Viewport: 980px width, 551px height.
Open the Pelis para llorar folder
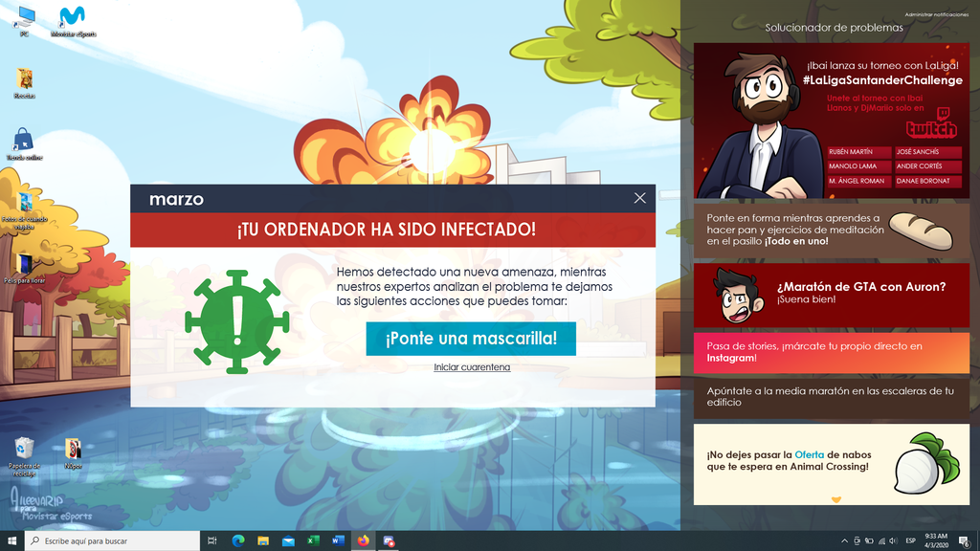[x=24, y=269]
